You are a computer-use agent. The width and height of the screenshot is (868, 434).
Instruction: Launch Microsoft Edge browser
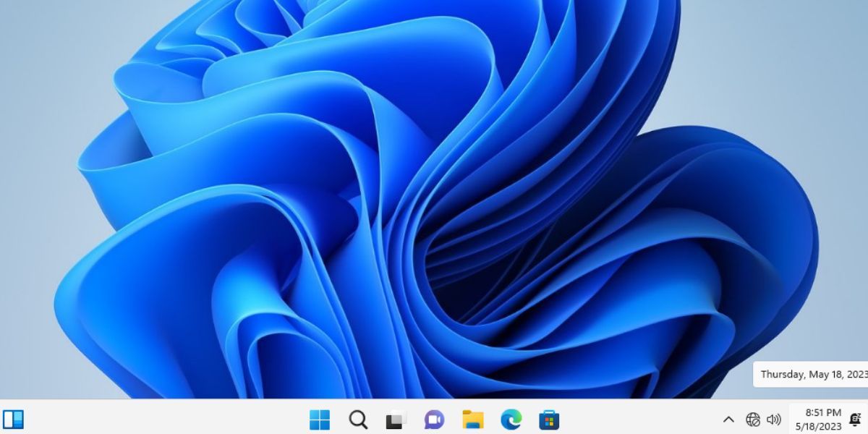512,420
